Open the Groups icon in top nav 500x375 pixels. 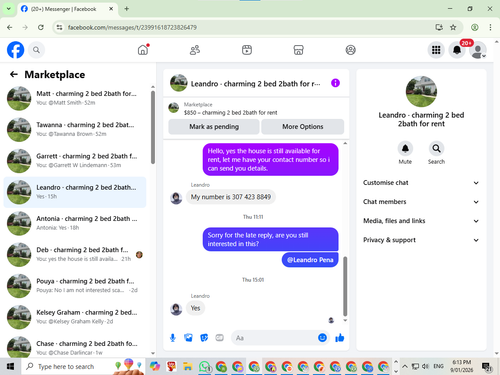[350, 50]
